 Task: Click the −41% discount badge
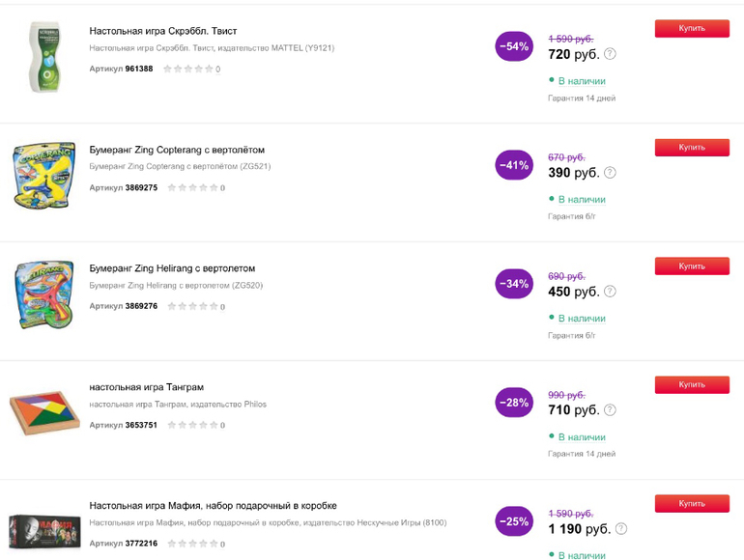pos(514,165)
